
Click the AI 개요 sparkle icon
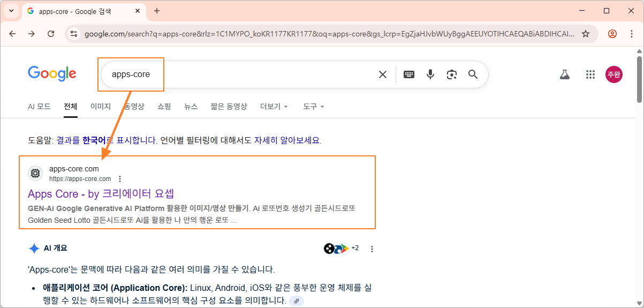tap(34, 249)
